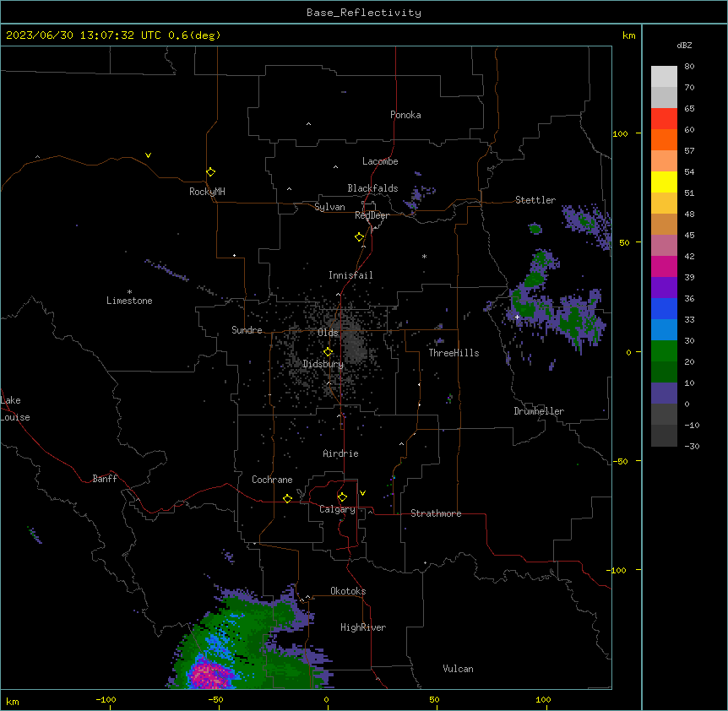This screenshot has height=711, width=728.
Task: Click the Drumheller label
Action: coord(539,411)
